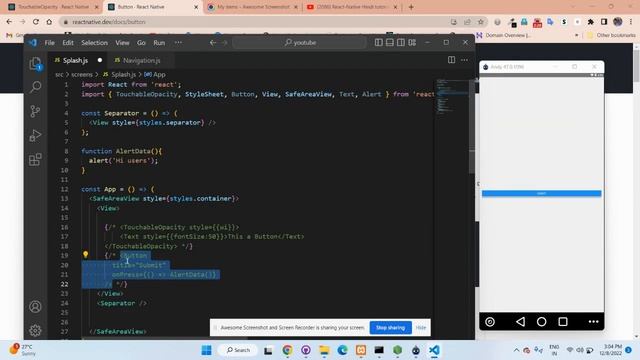
Task: Show hidden system tray icons chevron
Action: 516,350
